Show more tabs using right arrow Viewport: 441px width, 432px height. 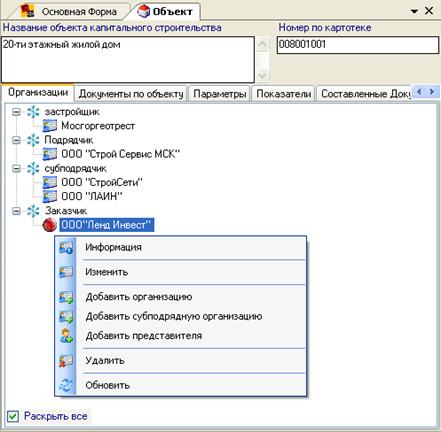pyautogui.click(x=432, y=91)
